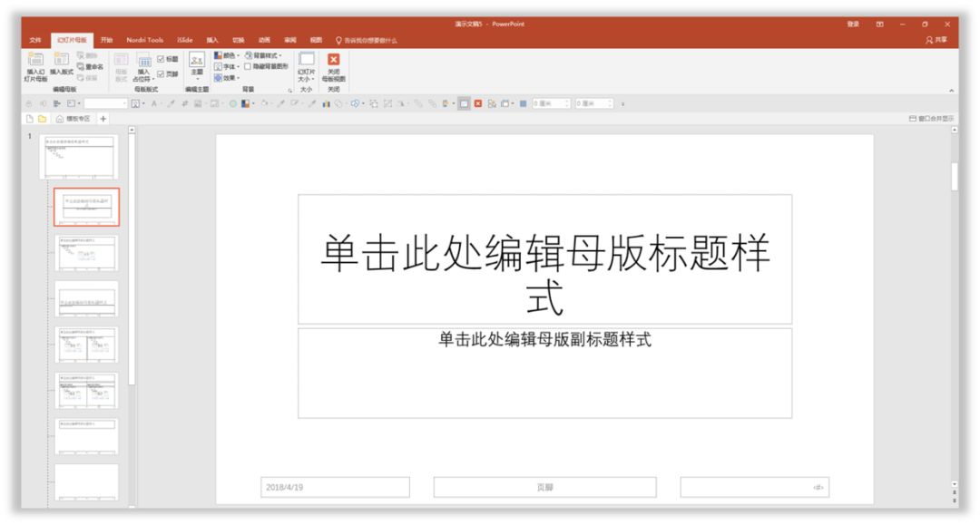Open the File (文件) tab
Viewport: 980px width, 525px height.
pyautogui.click(x=35, y=40)
